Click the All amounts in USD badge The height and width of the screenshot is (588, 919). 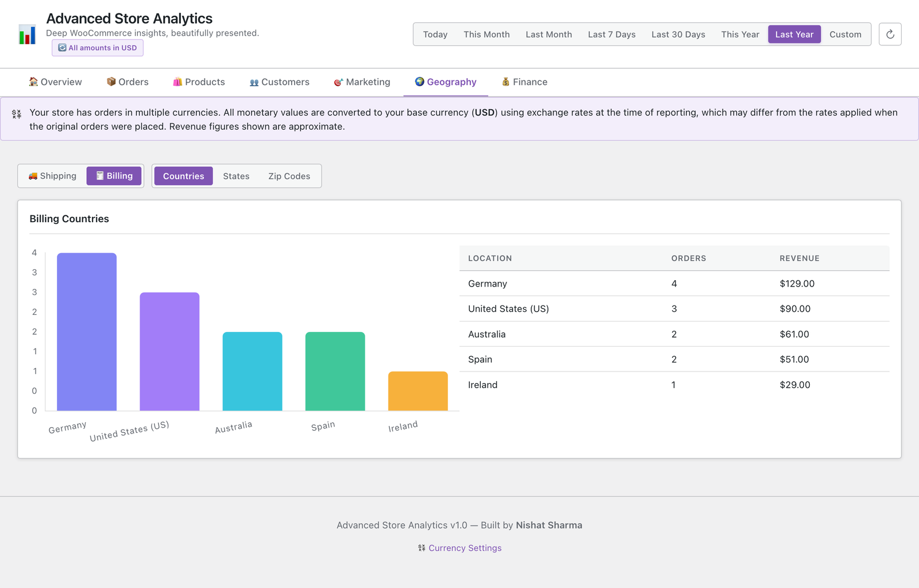pyautogui.click(x=98, y=48)
